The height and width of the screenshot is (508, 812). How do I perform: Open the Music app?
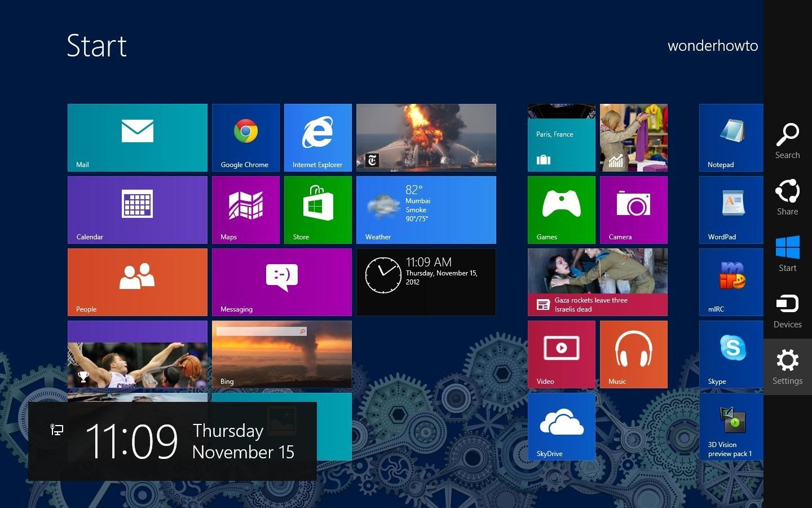coord(633,354)
